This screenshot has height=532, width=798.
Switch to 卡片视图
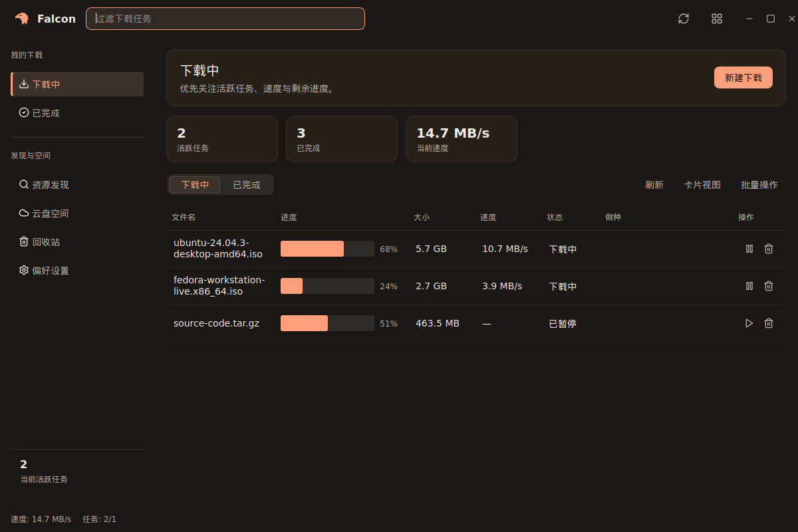pos(702,185)
